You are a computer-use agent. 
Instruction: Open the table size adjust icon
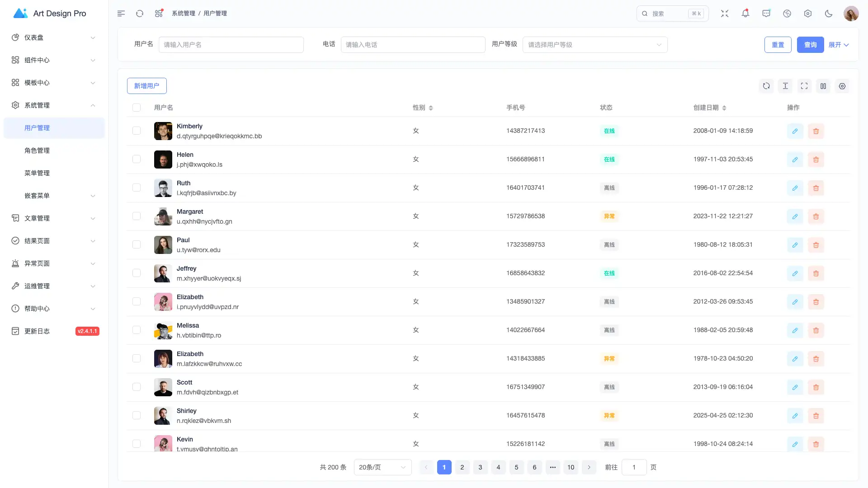click(785, 86)
